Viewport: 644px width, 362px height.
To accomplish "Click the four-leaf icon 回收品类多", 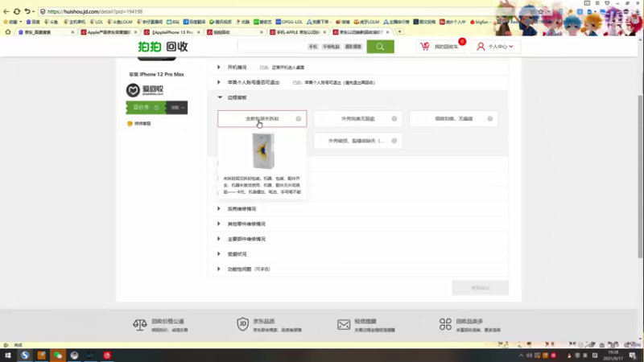I will click(445, 324).
